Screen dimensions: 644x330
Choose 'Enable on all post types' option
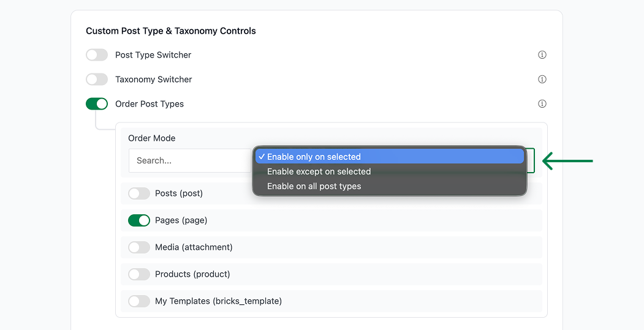point(389,186)
